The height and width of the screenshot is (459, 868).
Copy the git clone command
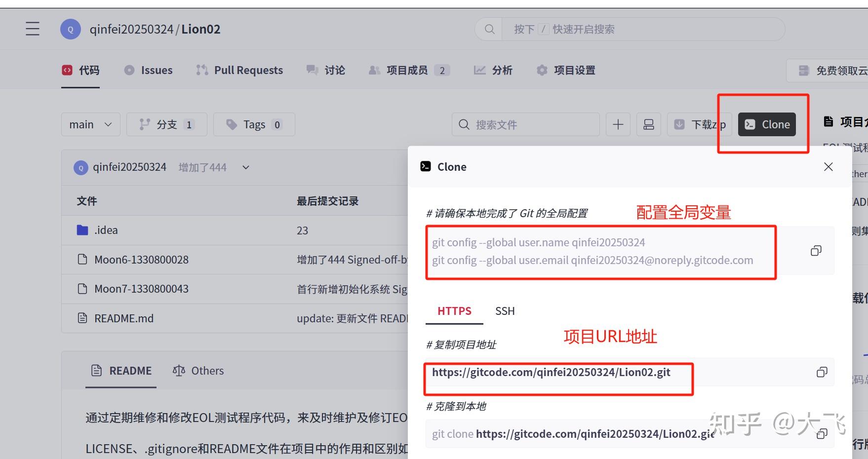822,434
